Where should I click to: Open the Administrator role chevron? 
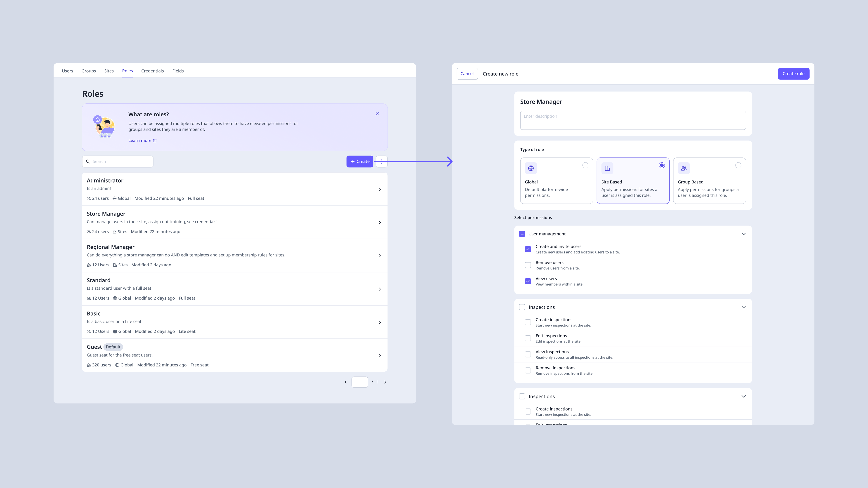pos(380,189)
